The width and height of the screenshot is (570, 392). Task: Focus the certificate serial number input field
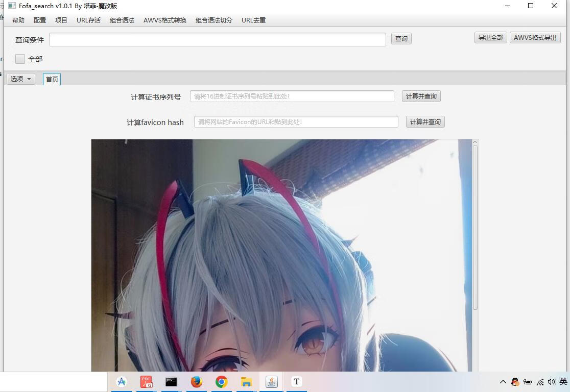pos(292,96)
